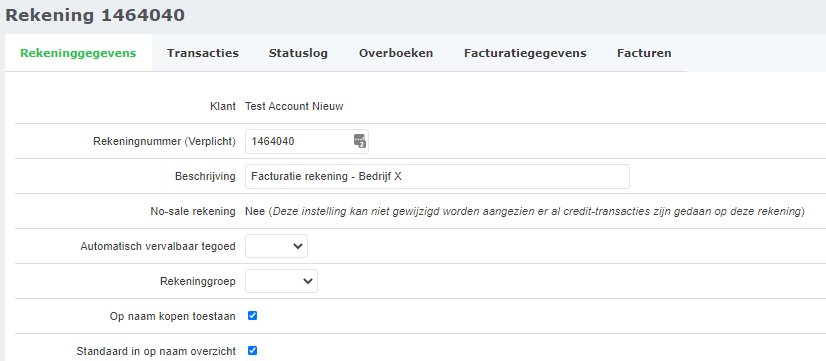The width and height of the screenshot is (826, 361).
Task: Click into the Beschrijving text field
Action: point(437,177)
